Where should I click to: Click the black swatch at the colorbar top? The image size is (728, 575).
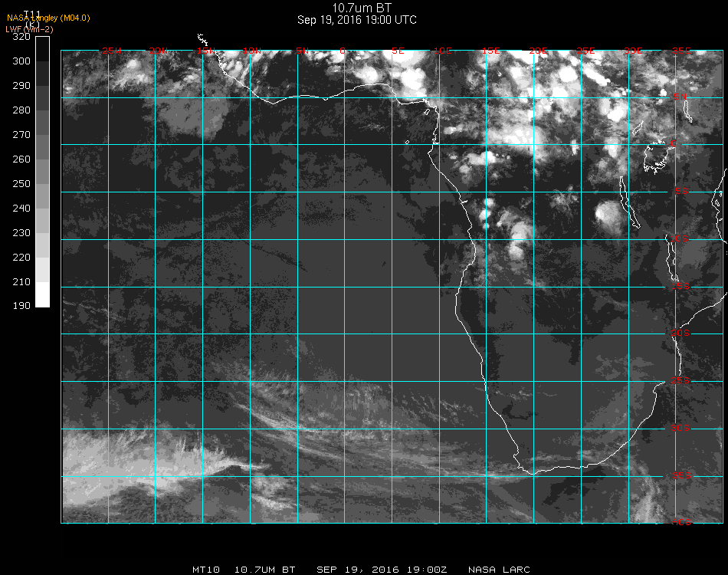[42, 49]
